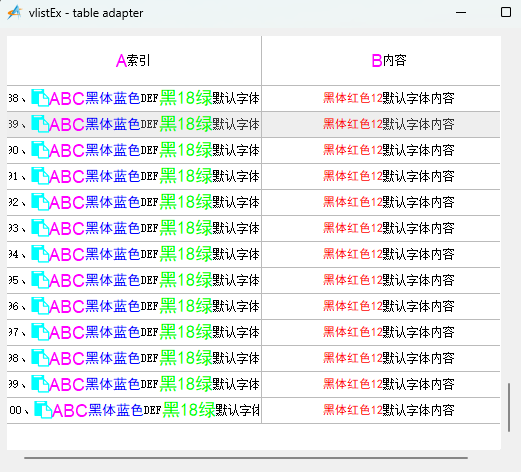Image resolution: width=521 pixels, height=472 pixels.
Task: Click the vertical scrollbar thumb
Action: click(x=509, y=407)
